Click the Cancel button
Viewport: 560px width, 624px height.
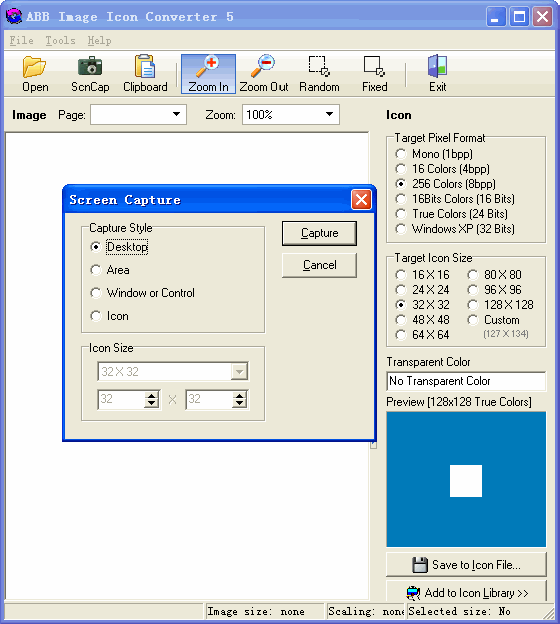(x=319, y=265)
